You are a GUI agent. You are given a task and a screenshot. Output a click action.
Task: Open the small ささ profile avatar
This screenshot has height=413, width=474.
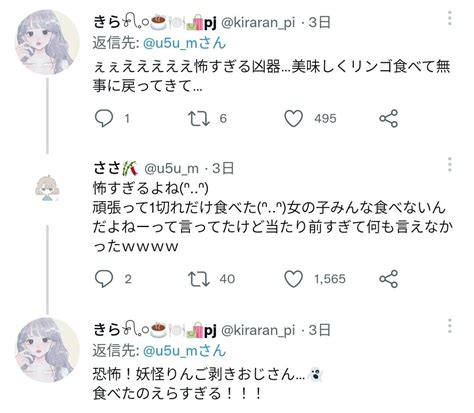click(47, 188)
